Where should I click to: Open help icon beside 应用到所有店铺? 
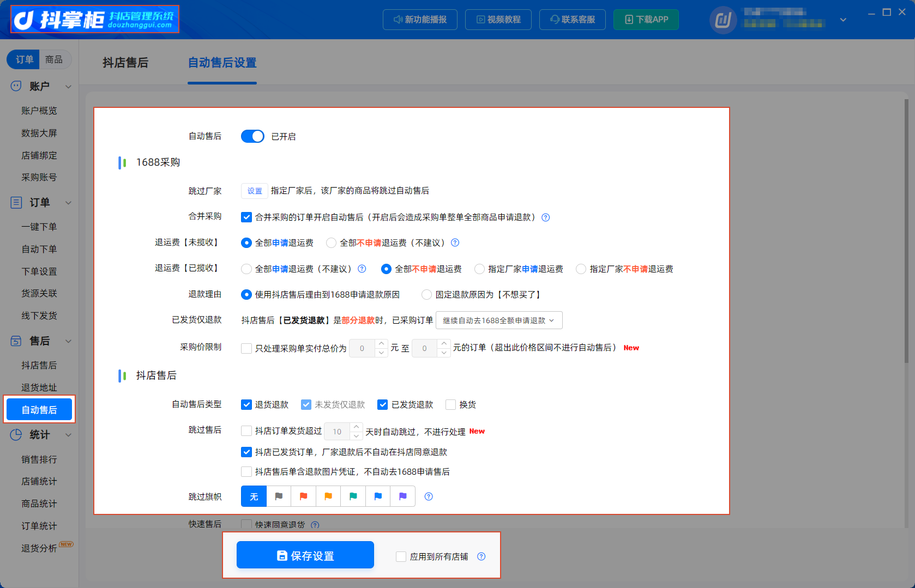(x=481, y=556)
